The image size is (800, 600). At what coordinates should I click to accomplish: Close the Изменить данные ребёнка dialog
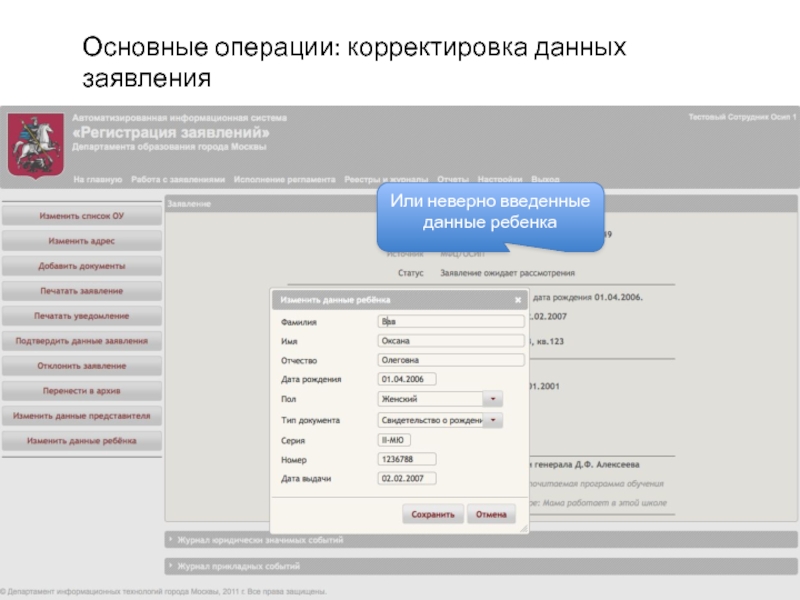pos(517,299)
